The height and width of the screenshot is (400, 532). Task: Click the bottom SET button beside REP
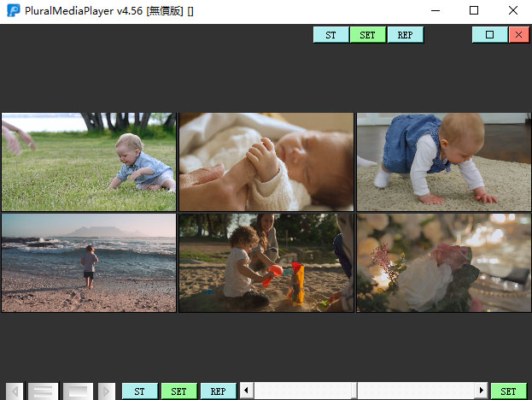pyautogui.click(x=178, y=391)
